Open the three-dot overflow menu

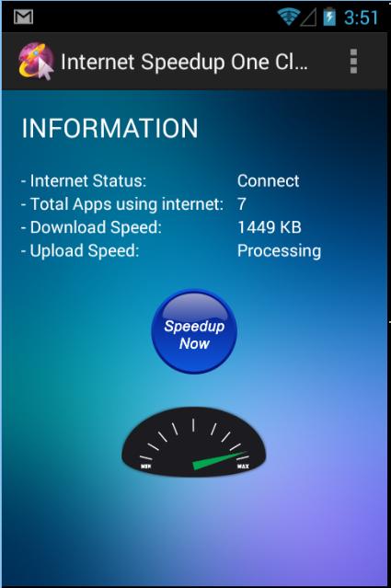pyautogui.click(x=353, y=61)
